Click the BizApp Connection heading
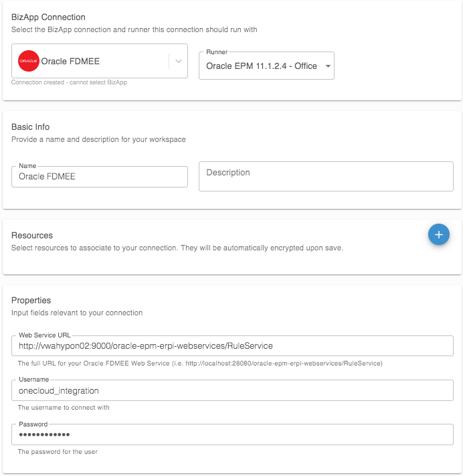This screenshot has height=476, width=463. (48, 17)
